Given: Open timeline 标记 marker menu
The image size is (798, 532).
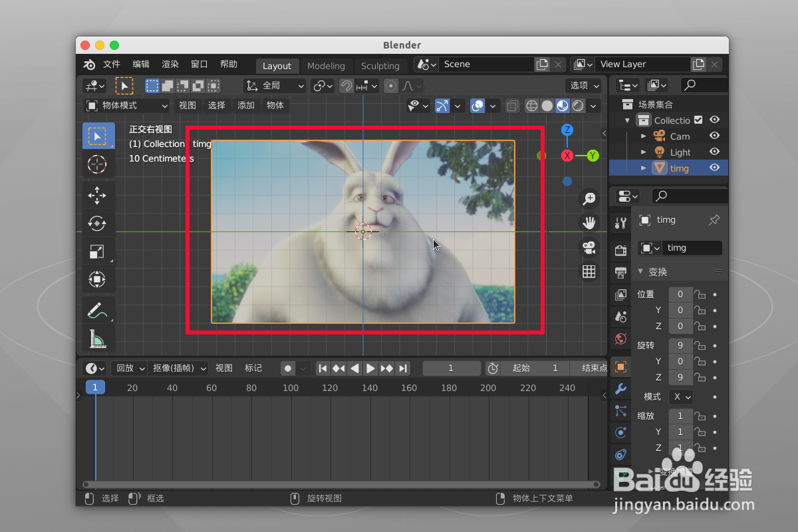Looking at the screenshot, I should 253,368.
